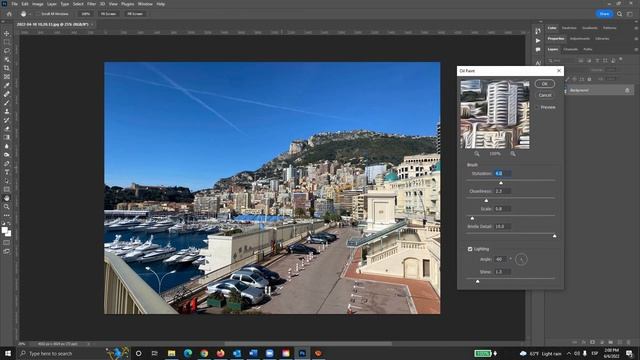
Task: Click the Background layer lock icon
Action: [627, 90]
